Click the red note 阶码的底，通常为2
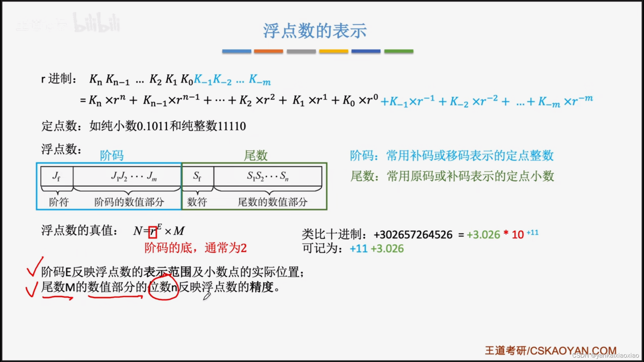The height and width of the screenshot is (362, 644). [196, 248]
